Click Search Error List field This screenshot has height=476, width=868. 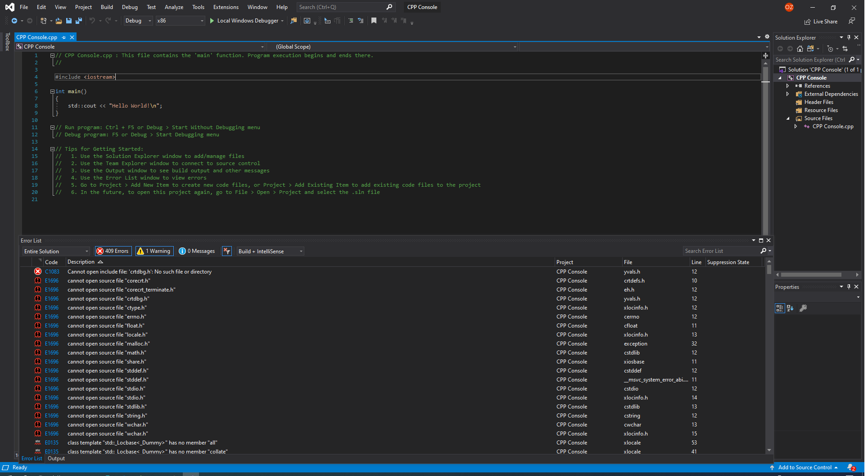(x=722, y=251)
